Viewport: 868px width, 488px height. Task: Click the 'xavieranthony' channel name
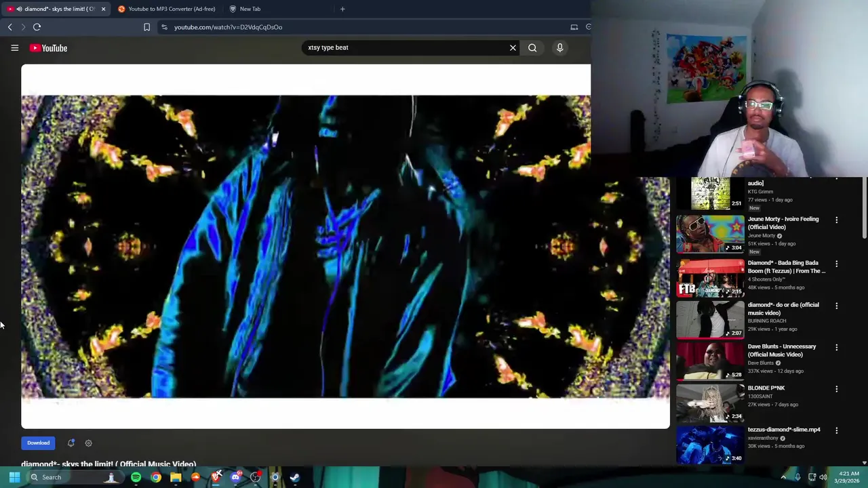click(763, 438)
